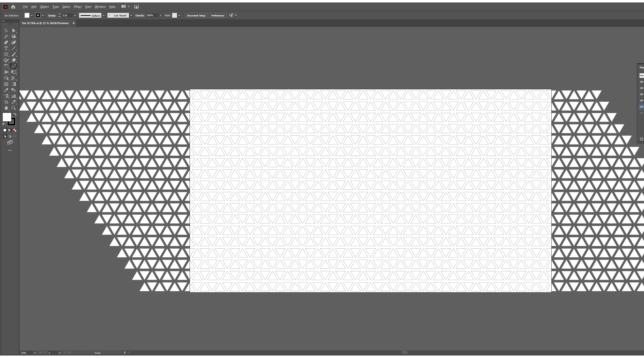The width and height of the screenshot is (644, 358).
Task: Choose the Eyedropper tool
Action: [6, 90]
